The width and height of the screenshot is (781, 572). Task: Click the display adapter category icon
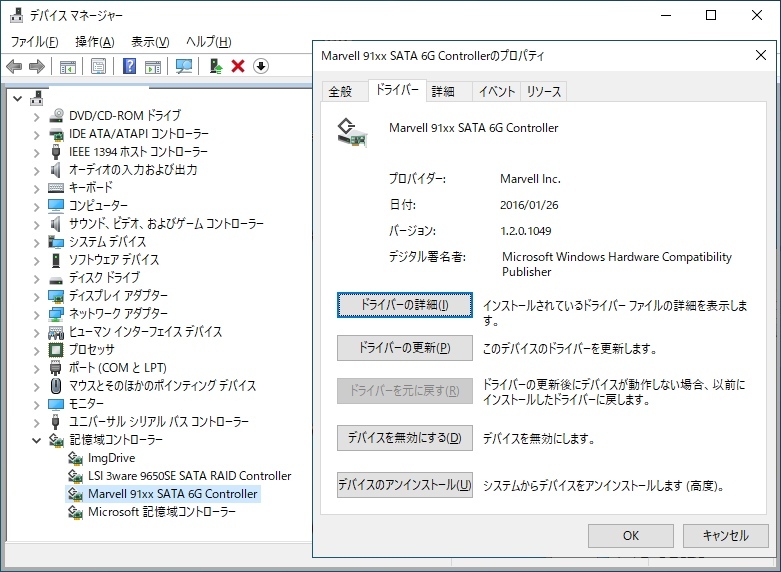coord(56,296)
